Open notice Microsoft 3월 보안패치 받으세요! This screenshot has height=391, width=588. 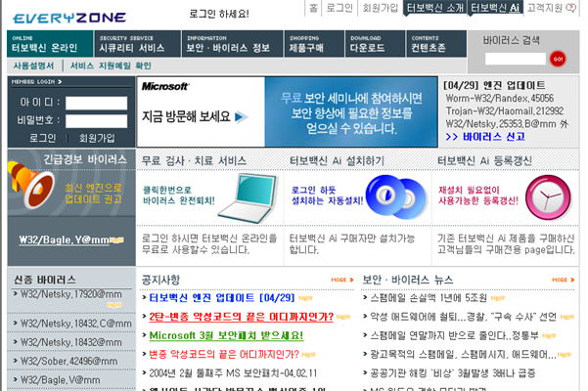pos(226,335)
